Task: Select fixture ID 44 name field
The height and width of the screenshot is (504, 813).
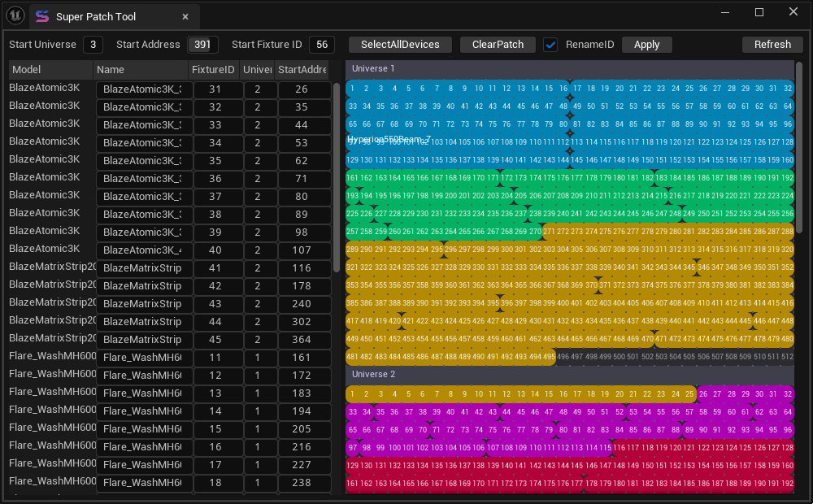Action: click(x=144, y=321)
